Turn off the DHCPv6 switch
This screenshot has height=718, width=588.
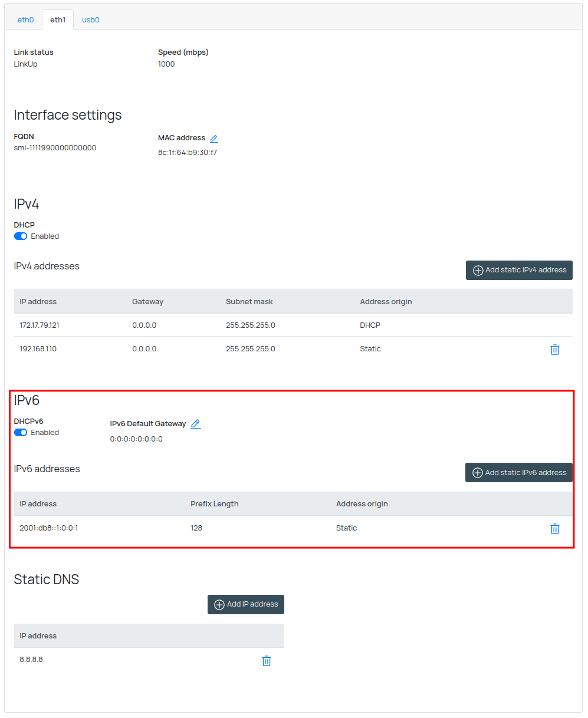[21, 433]
